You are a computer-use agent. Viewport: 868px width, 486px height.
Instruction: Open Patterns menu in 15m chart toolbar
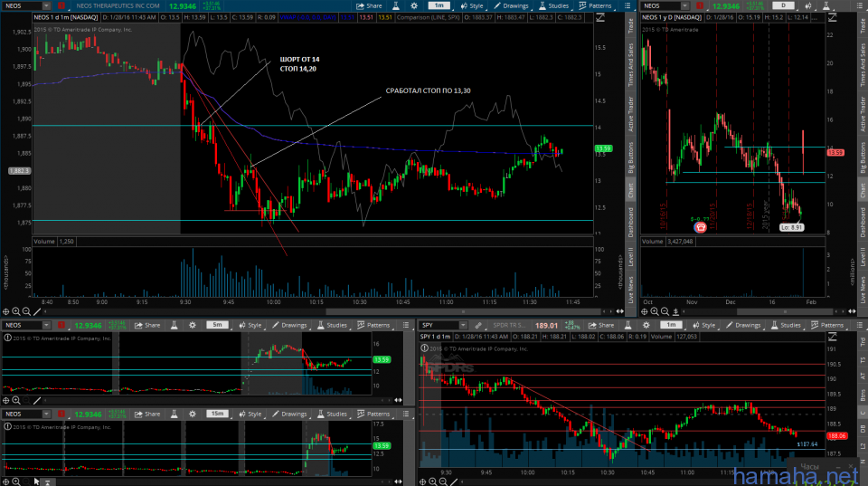[x=373, y=414]
